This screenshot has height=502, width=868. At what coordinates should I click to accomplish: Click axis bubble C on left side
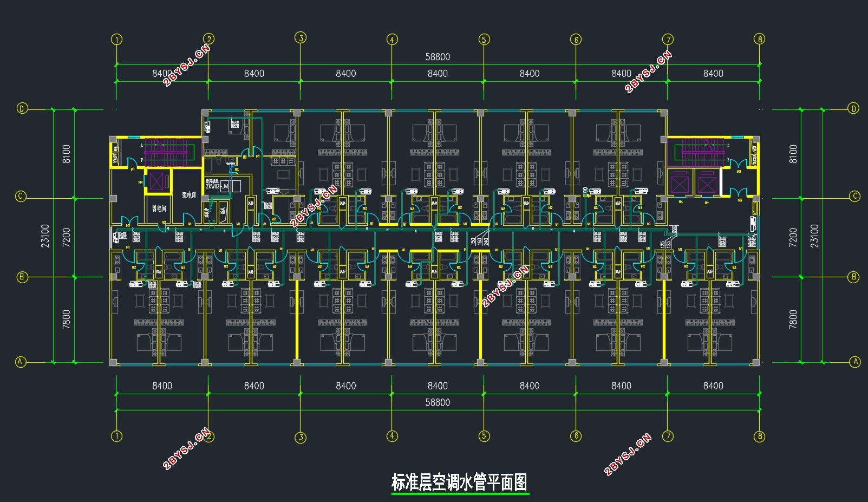click(21, 196)
